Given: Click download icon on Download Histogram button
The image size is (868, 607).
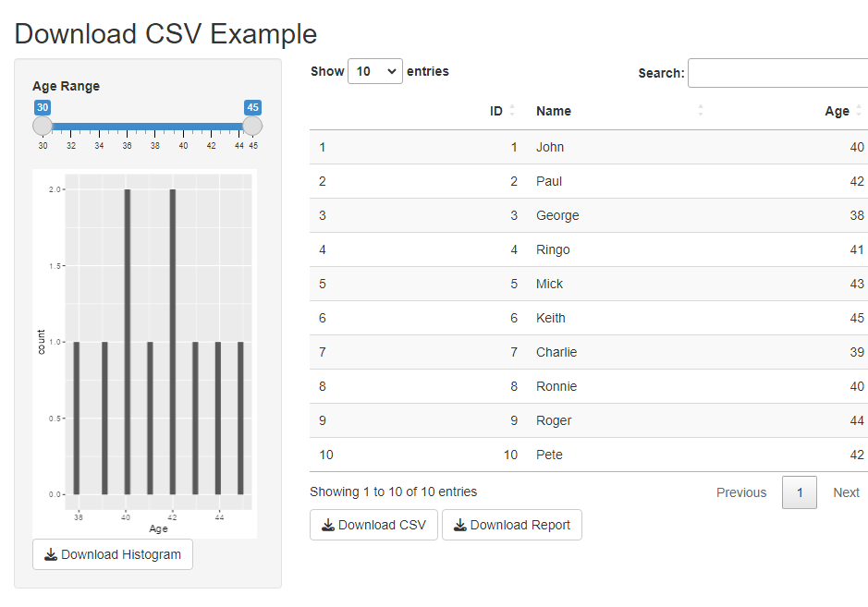Looking at the screenshot, I should tap(51, 554).
